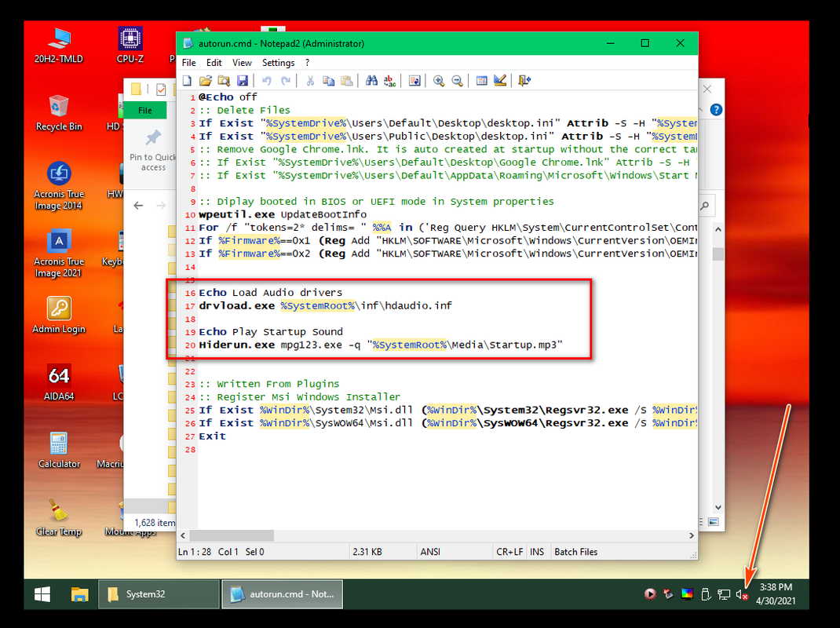The image size is (840, 628).
Task: Click the Copy toolbar icon
Action: click(328, 80)
